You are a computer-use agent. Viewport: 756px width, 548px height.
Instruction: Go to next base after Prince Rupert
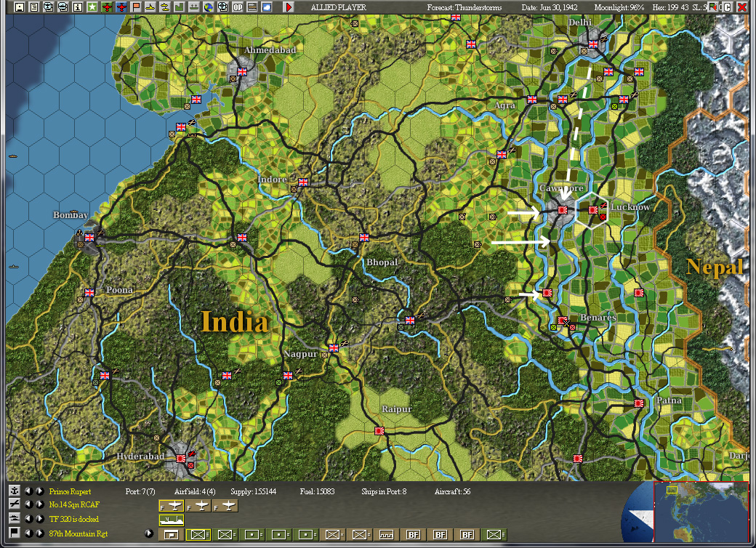[40, 491]
